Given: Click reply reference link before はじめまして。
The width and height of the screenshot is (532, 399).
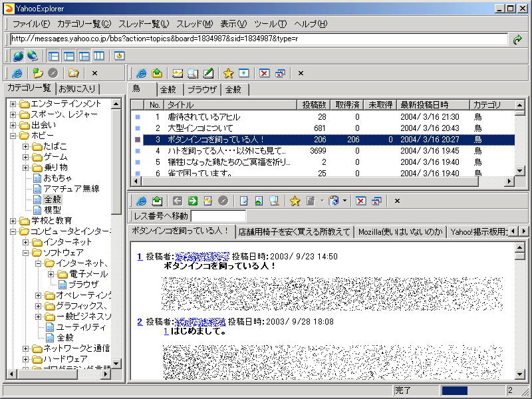Looking at the screenshot, I should click(x=166, y=331).
